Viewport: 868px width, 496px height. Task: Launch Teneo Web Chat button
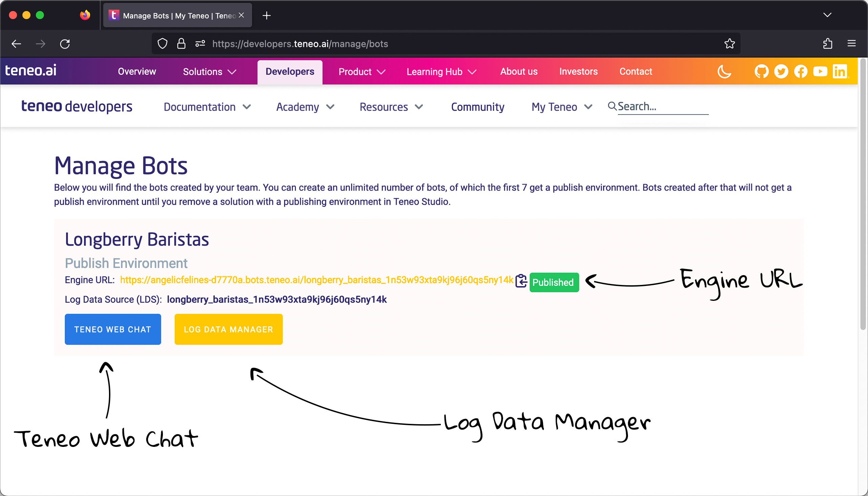click(113, 329)
